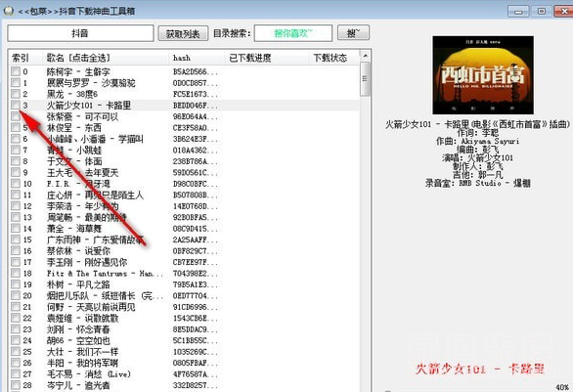Select checkbox for 火箭少女101 - 卡路里
573x392 pixels.
(16, 106)
